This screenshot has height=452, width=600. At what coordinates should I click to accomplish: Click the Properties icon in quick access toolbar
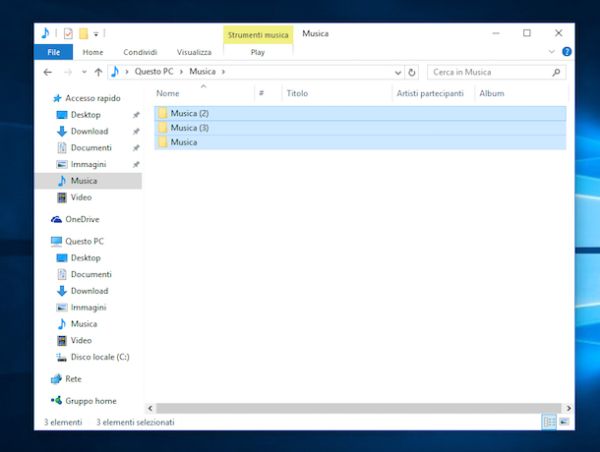(x=68, y=33)
